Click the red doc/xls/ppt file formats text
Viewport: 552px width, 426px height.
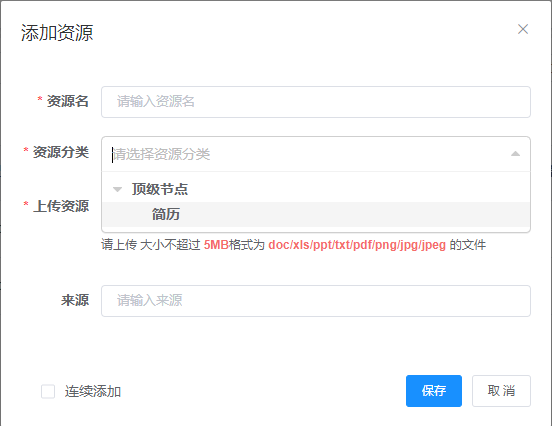click(357, 245)
